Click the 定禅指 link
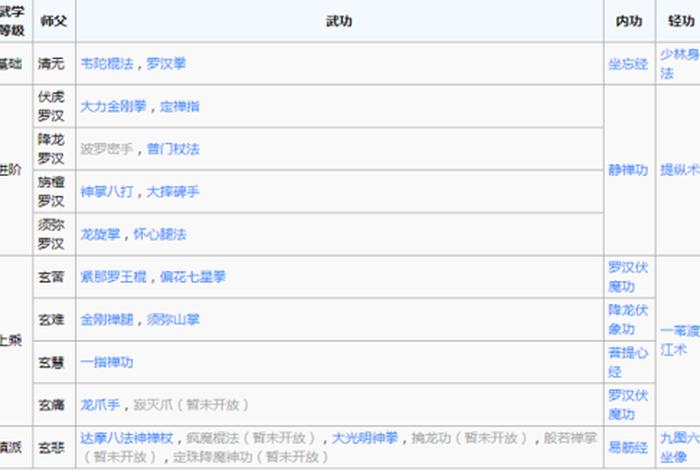The height and width of the screenshot is (470, 700). pos(179,106)
